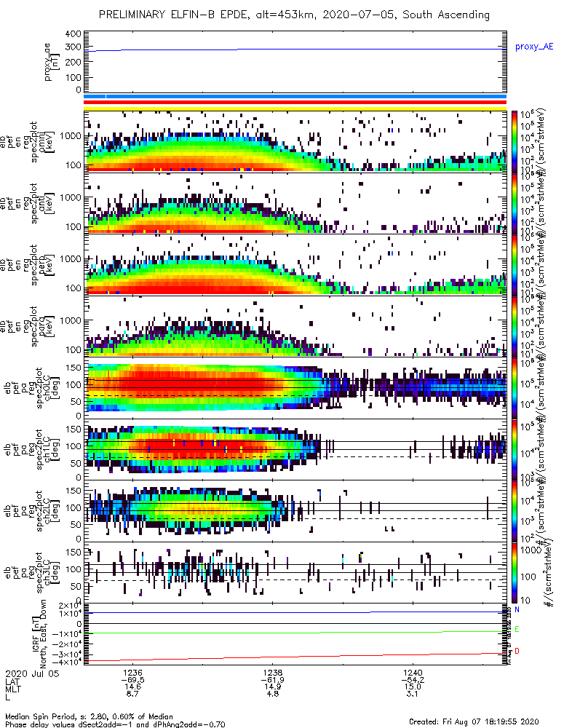Click the MLT value 15.0
Image resolution: width=564 pixels, height=728 pixels.
click(x=413, y=687)
